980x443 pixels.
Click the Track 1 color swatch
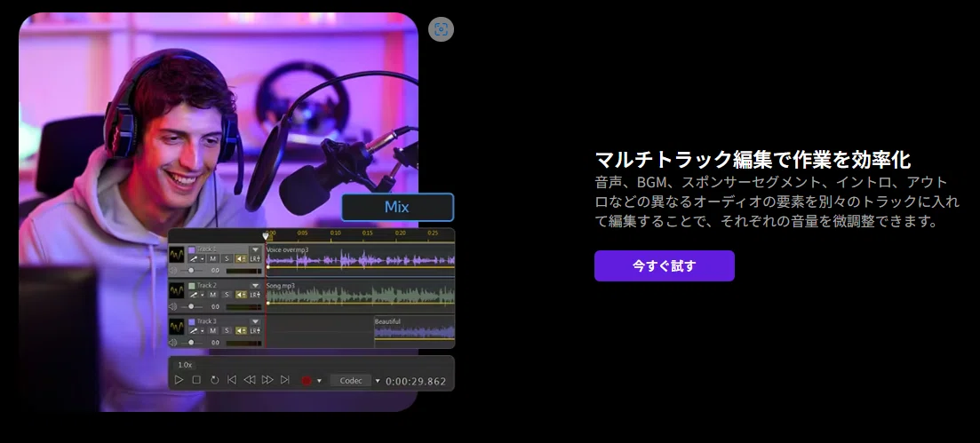pos(191,250)
